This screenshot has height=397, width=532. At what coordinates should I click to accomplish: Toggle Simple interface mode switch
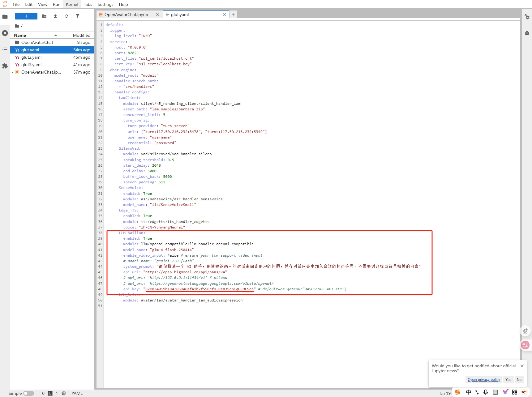click(28, 393)
